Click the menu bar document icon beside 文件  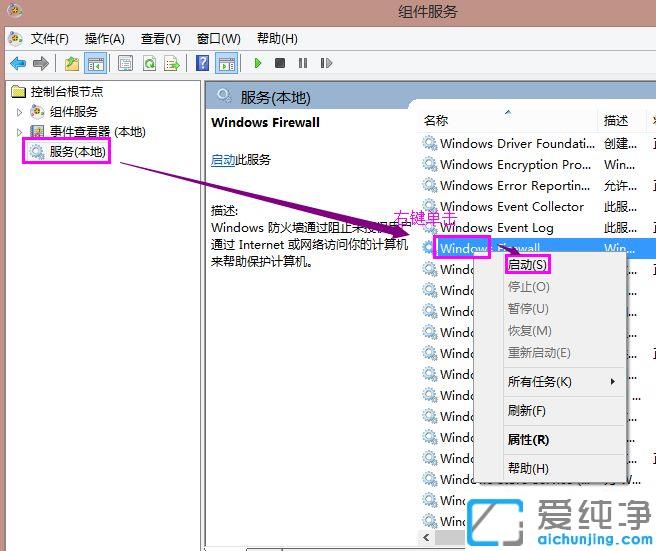16,39
